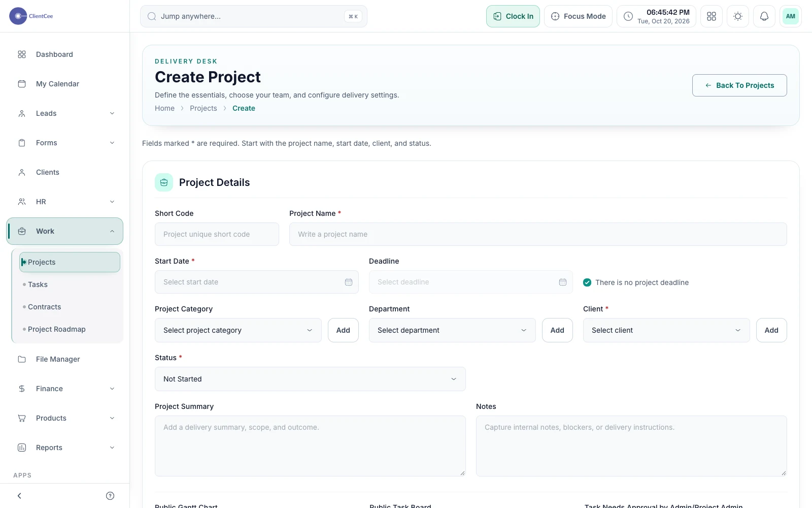Viewport: 812px width, 508px height.
Task: Open the Status dropdown showing Not Started
Action: pos(310,379)
